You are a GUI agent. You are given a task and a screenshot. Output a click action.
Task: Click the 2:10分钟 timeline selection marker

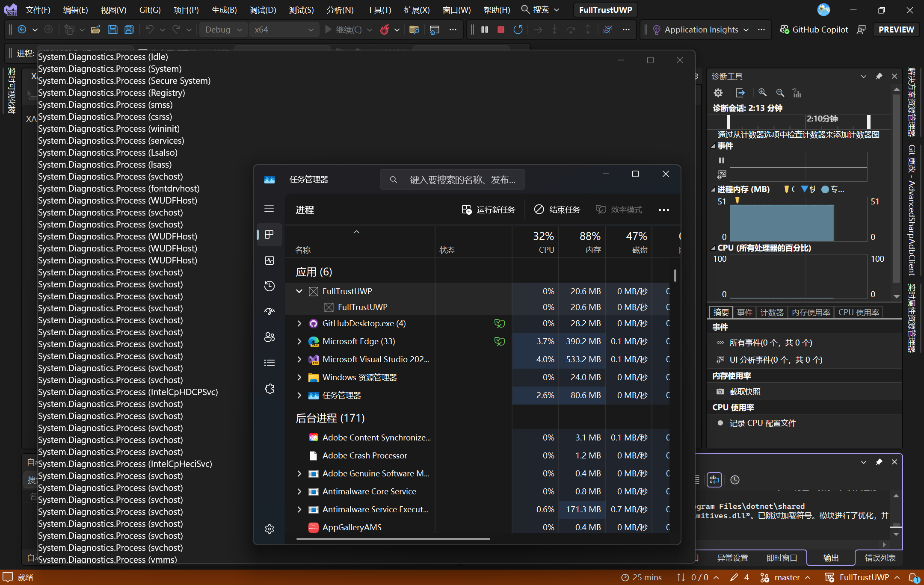point(822,118)
